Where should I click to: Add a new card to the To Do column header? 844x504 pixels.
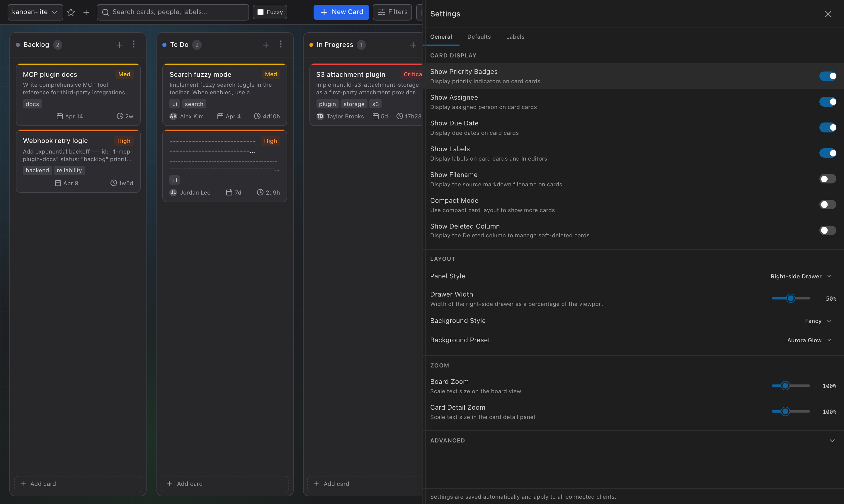coord(266,45)
